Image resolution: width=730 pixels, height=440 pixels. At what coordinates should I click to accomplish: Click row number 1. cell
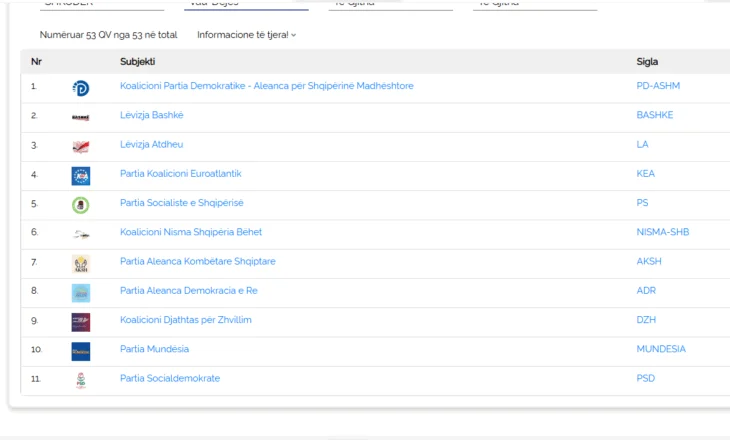pos(34,86)
